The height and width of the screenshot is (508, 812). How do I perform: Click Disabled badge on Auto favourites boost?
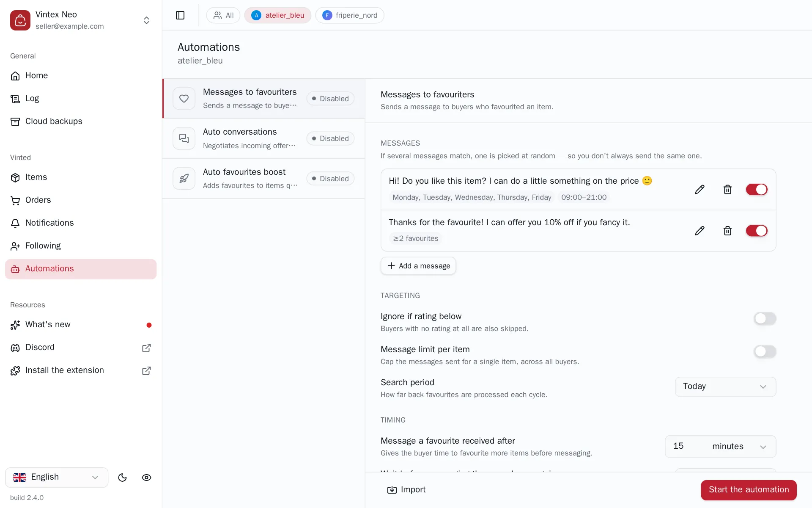tap(330, 179)
